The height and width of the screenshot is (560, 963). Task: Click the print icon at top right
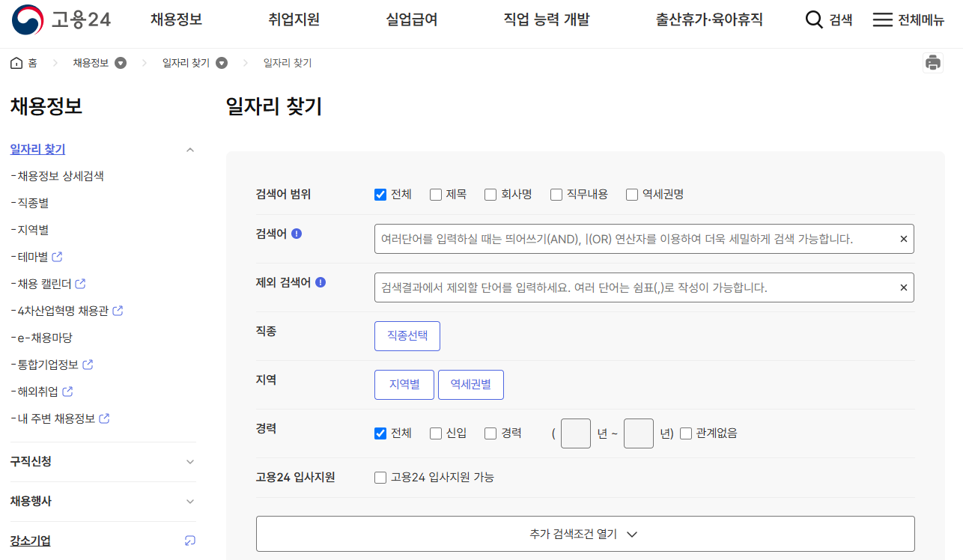point(933,63)
